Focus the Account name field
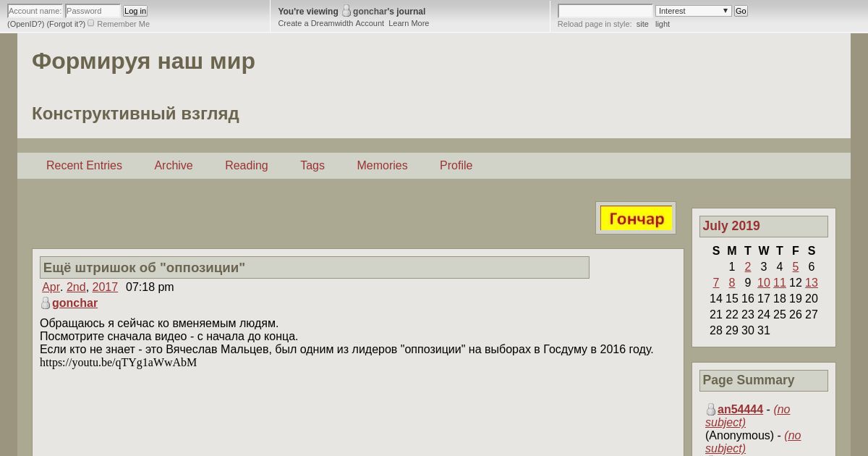The height and width of the screenshot is (456, 868). point(35,11)
